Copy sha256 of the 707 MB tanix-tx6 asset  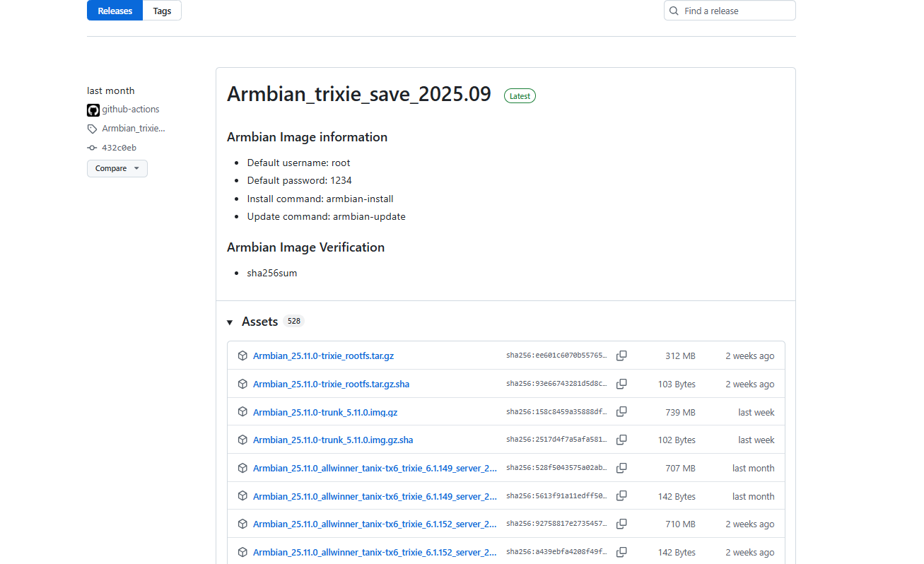pos(621,468)
